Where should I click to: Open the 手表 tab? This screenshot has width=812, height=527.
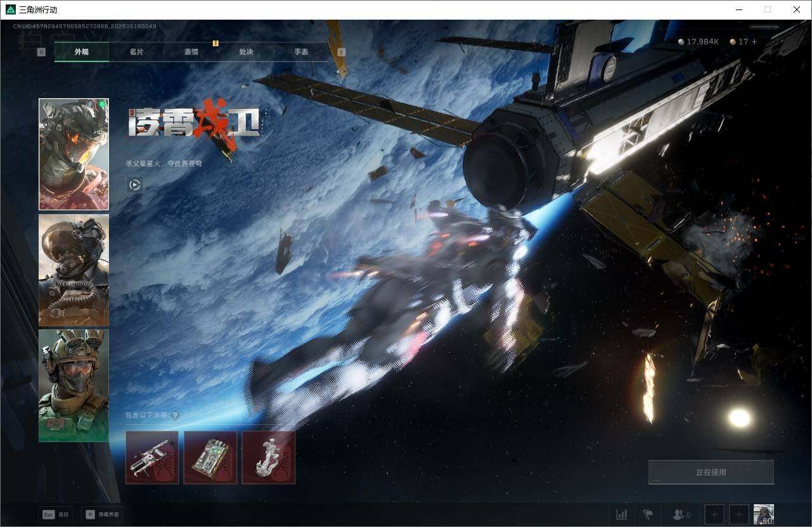[x=301, y=52]
